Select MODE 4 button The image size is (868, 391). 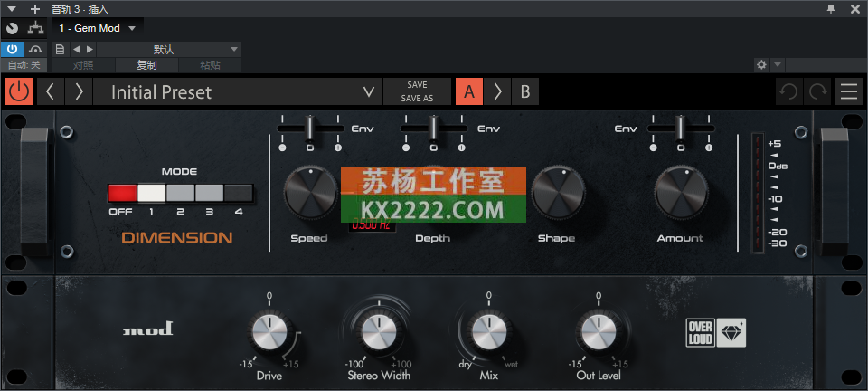(x=238, y=193)
